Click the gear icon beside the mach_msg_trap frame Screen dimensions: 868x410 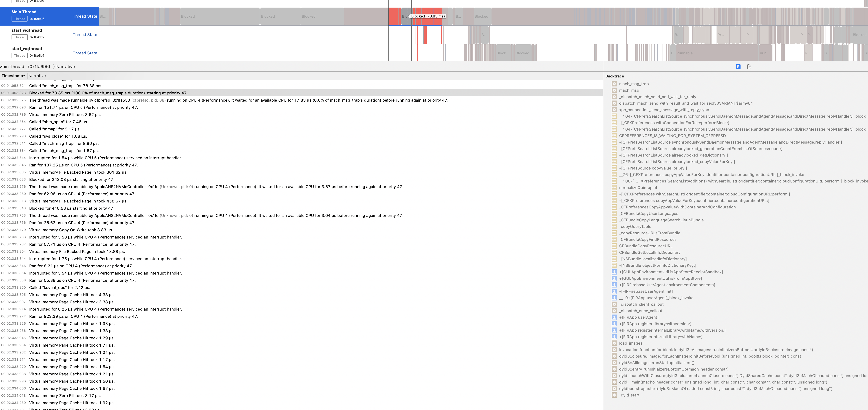point(615,84)
